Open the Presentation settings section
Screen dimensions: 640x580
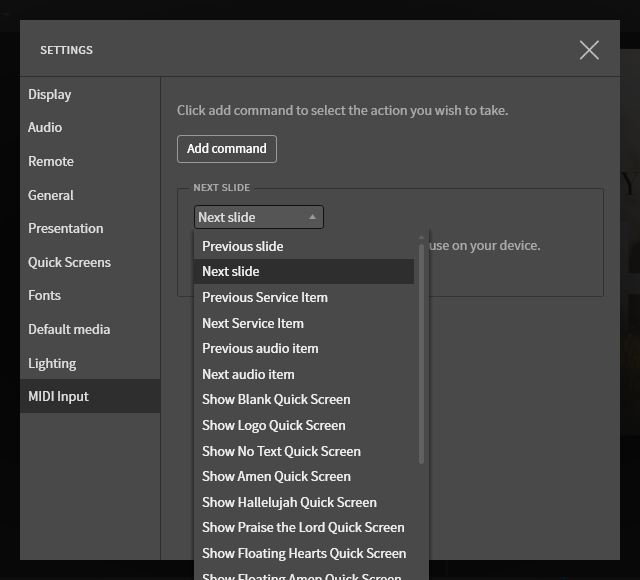[x=90, y=228]
